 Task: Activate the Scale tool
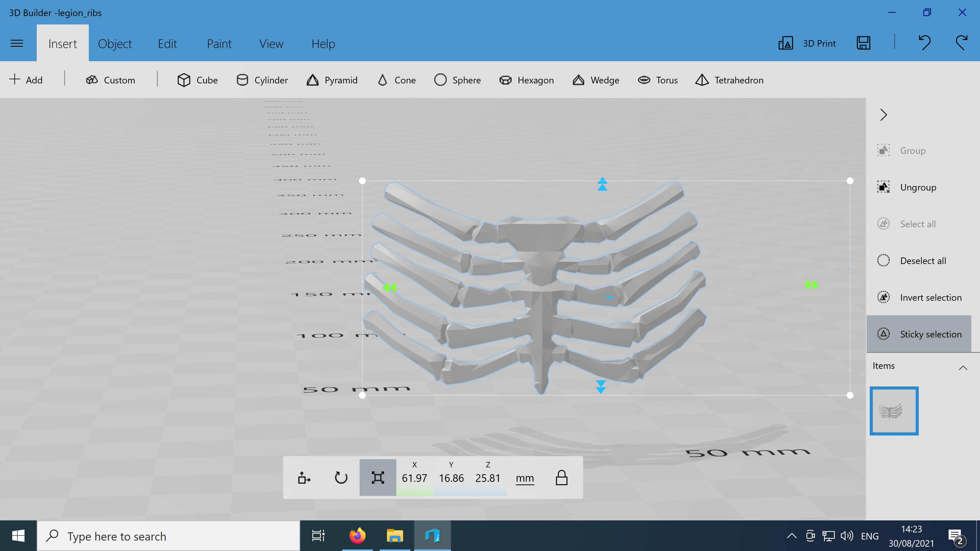pos(378,477)
